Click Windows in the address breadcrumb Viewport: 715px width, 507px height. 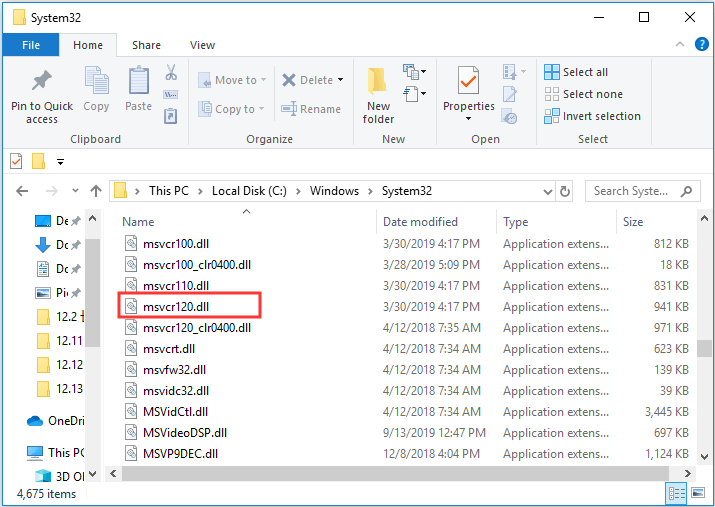coord(334,191)
